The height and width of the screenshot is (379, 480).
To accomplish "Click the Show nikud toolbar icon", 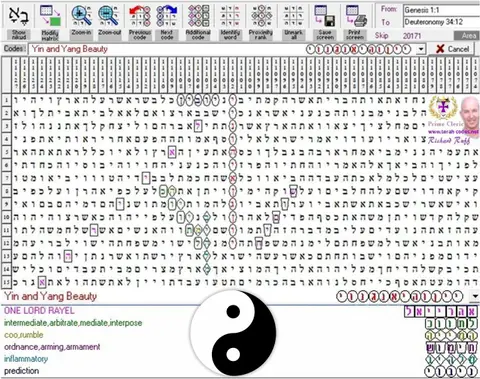I will click(x=19, y=16).
